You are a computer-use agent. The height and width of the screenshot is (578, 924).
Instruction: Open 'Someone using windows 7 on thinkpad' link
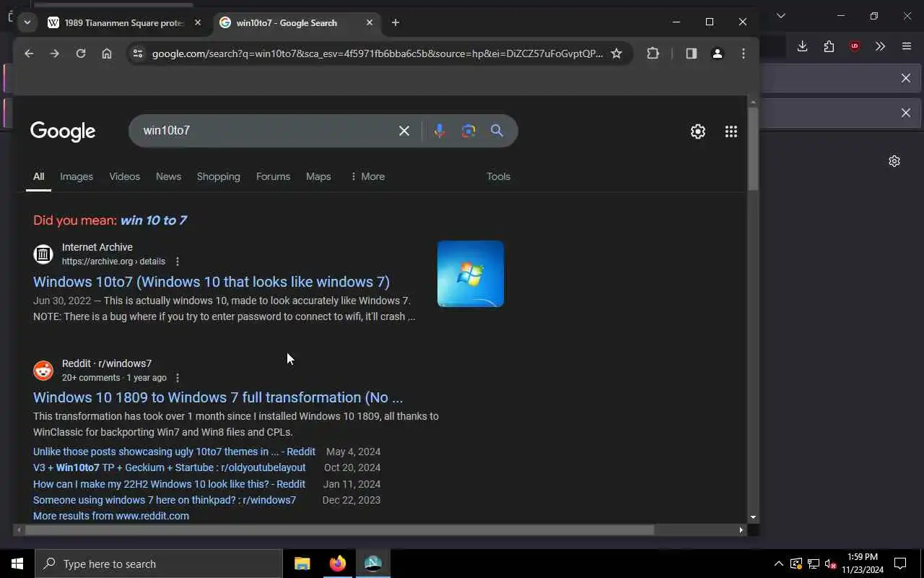click(x=165, y=500)
